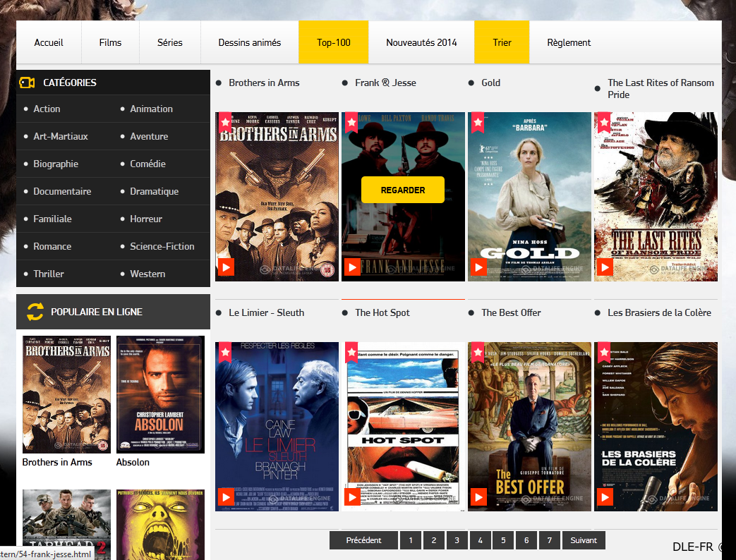Click the star bookmark on Brothers in Arms poster

[x=225, y=123]
